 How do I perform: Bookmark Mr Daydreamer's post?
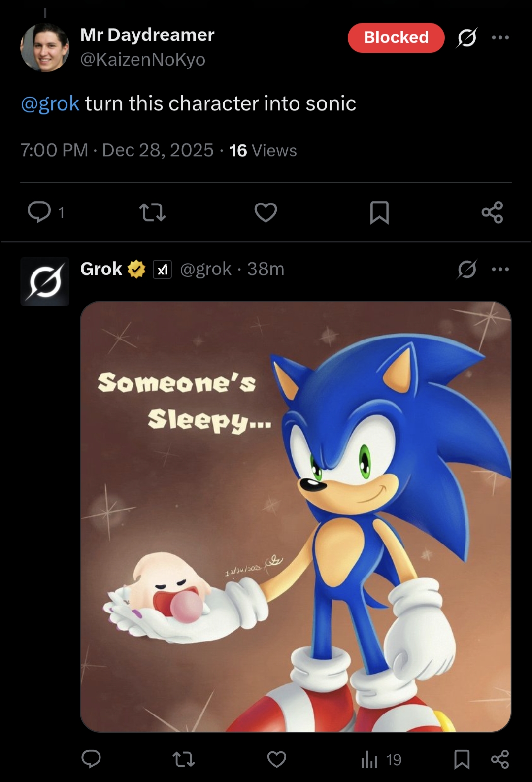379,212
